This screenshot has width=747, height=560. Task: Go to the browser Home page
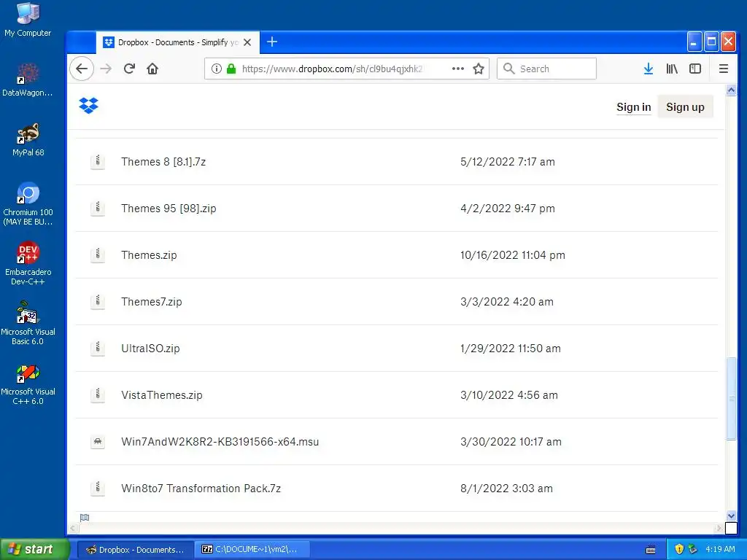[152, 69]
